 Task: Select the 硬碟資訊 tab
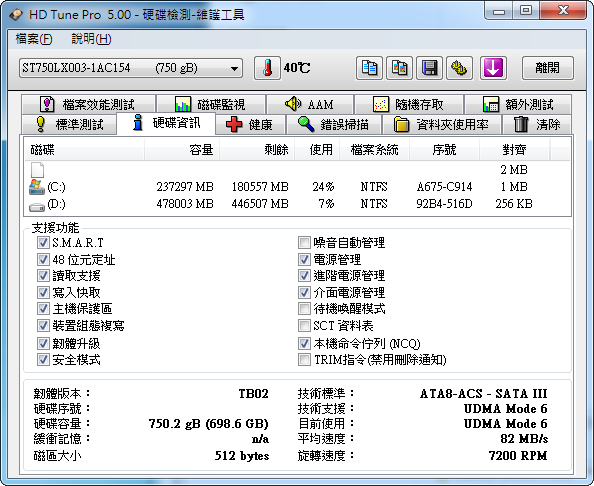[x=166, y=123]
